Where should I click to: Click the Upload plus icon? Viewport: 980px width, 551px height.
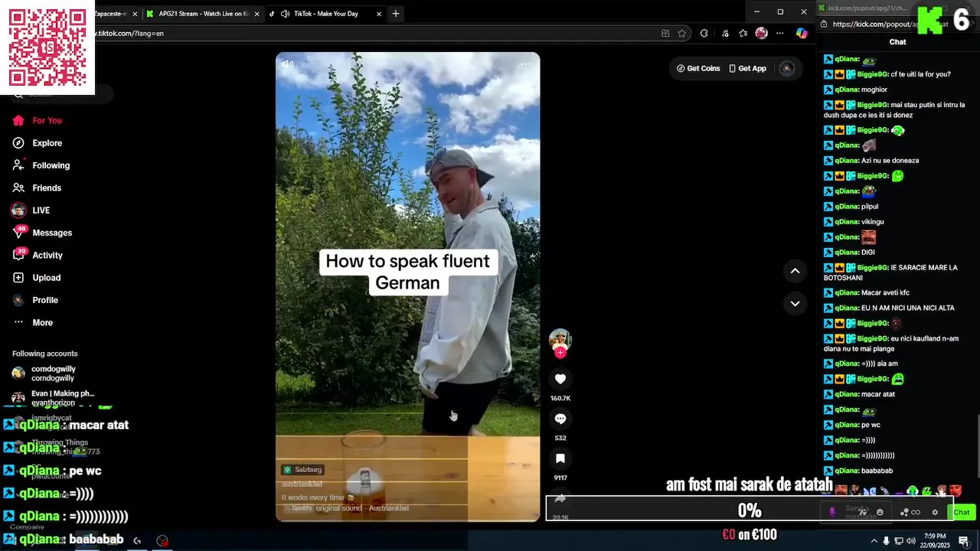pyautogui.click(x=18, y=278)
